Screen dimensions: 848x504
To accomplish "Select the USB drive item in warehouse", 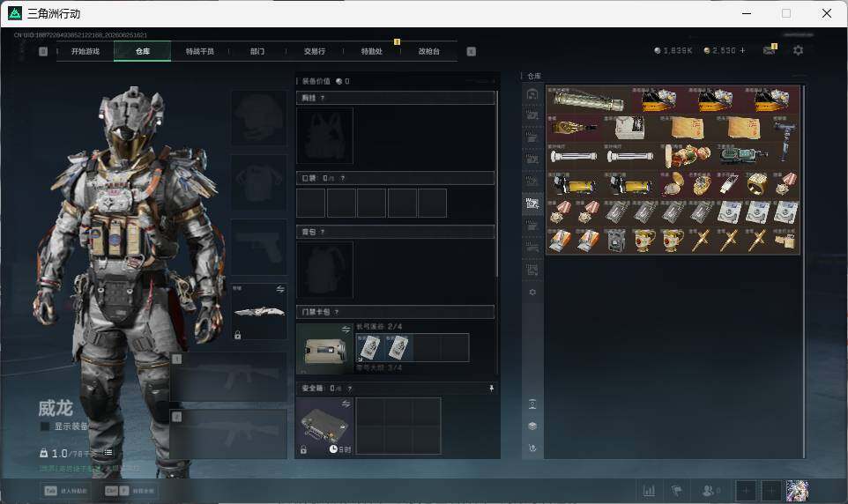I will 728,185.
